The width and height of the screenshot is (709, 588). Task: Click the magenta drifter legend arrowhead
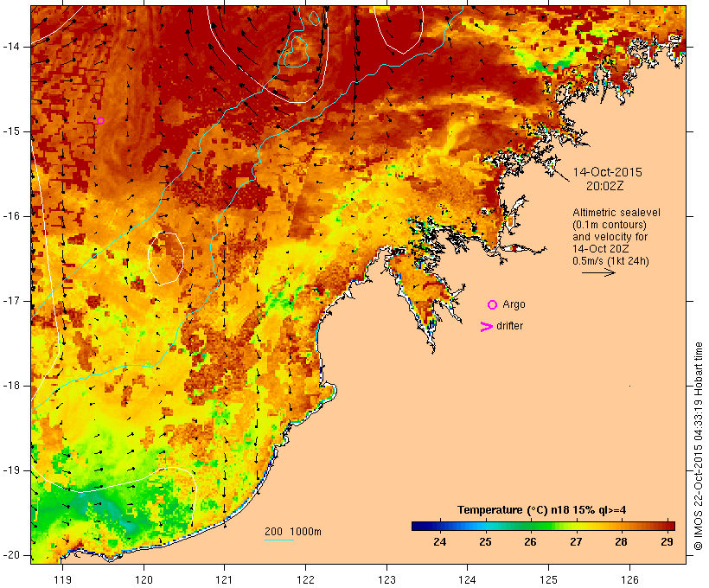pyautogui.click(x=487, y=327)
